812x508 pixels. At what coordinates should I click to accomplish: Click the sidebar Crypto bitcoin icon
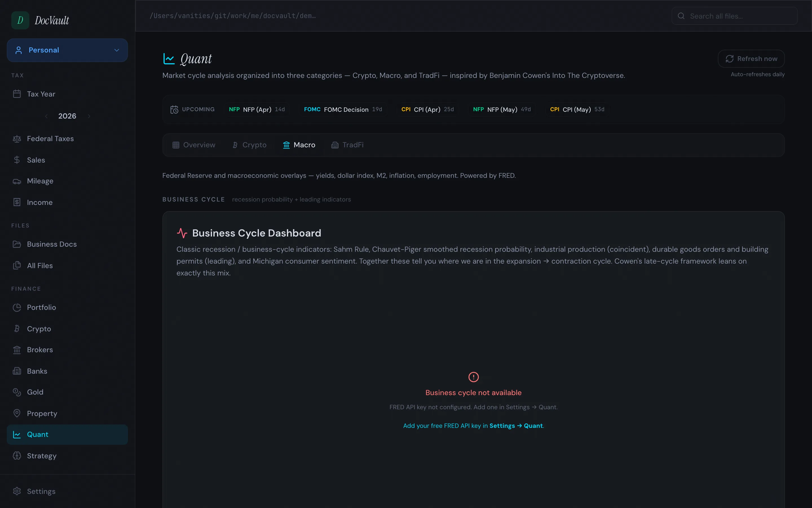[17, 329]
